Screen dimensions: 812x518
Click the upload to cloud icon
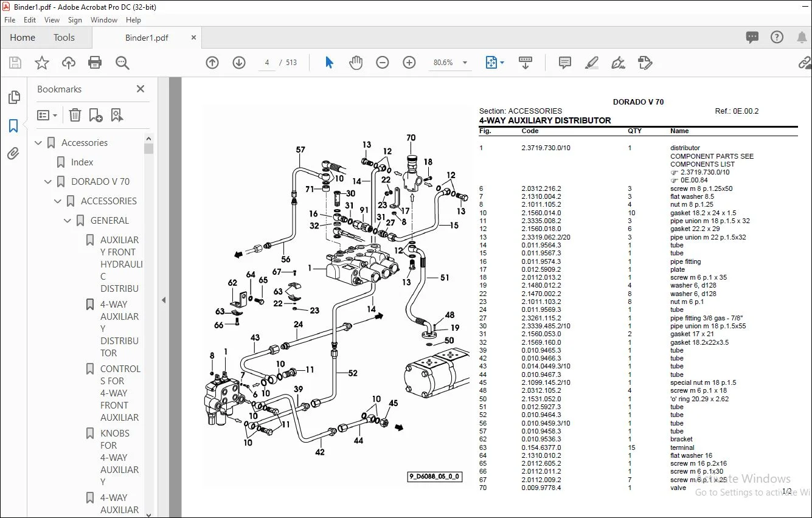point(69,63)
